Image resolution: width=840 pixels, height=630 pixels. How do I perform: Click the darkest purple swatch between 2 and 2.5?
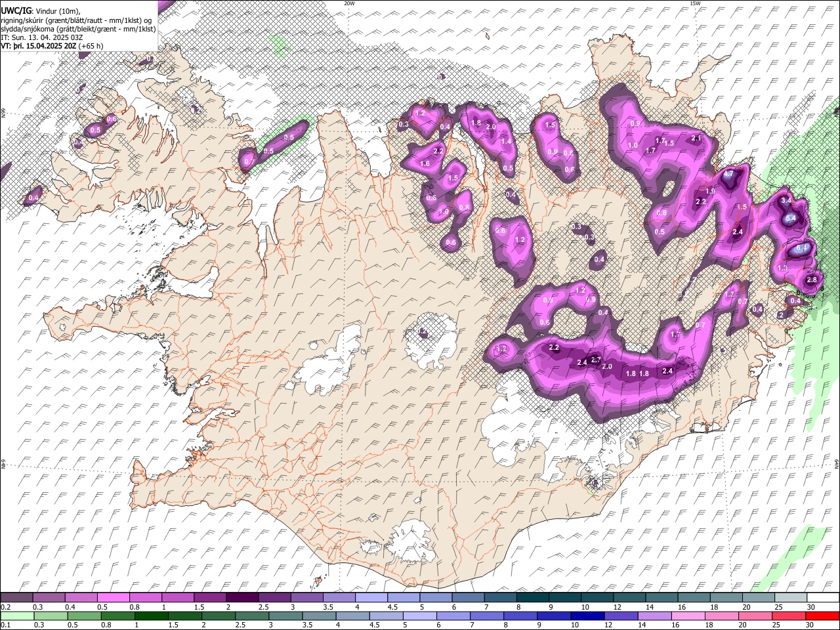point(241,597)
